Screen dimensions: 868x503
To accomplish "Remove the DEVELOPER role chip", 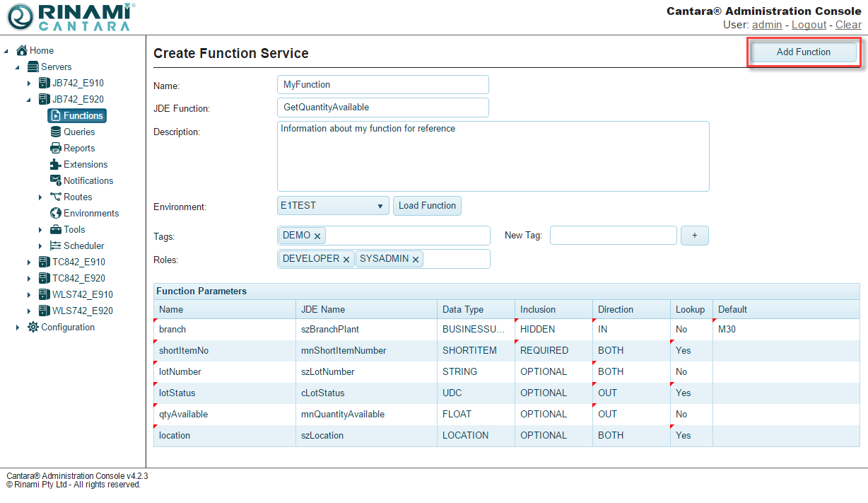I will point(346,260).
